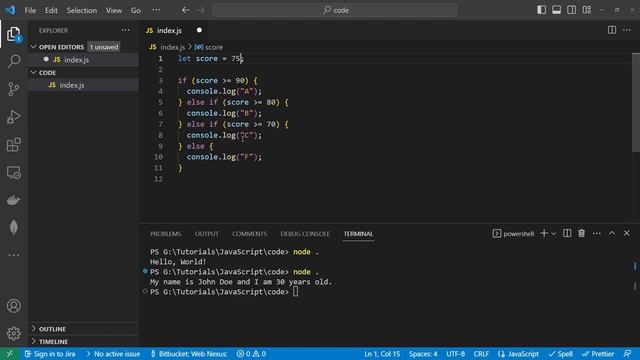640x360 pixels.
Task: Click No active issue status item
Action: point(113,354)
